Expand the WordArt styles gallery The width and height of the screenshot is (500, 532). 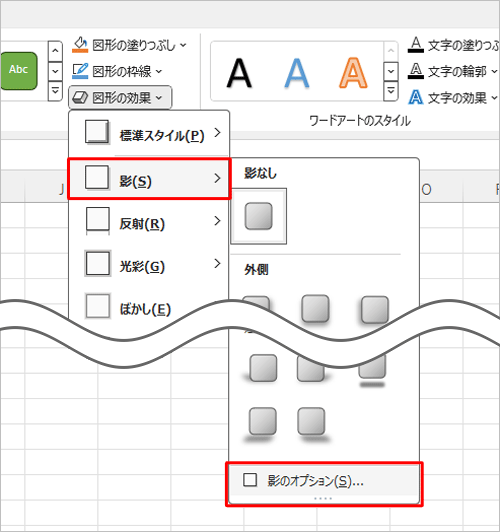point(391,91)
